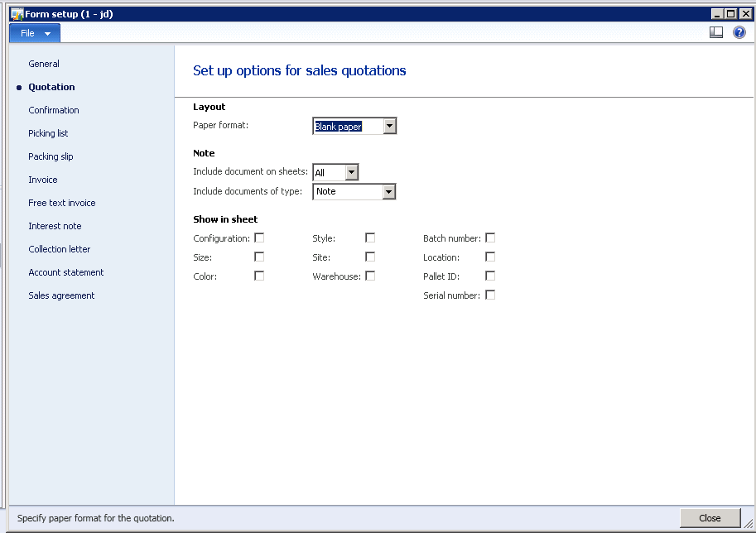Enable the Configuration checkbox
Screen dimensions: 756x533
(259, 237)
